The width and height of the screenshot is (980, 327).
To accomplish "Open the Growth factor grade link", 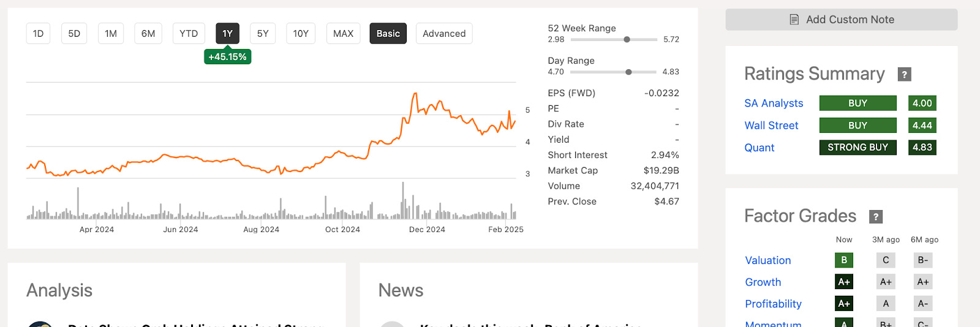I will (763, 282).
